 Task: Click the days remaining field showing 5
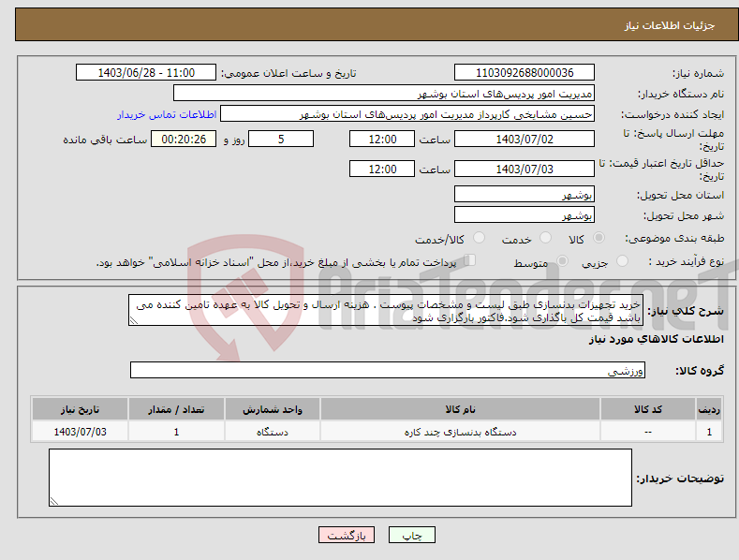pos(281,139)
